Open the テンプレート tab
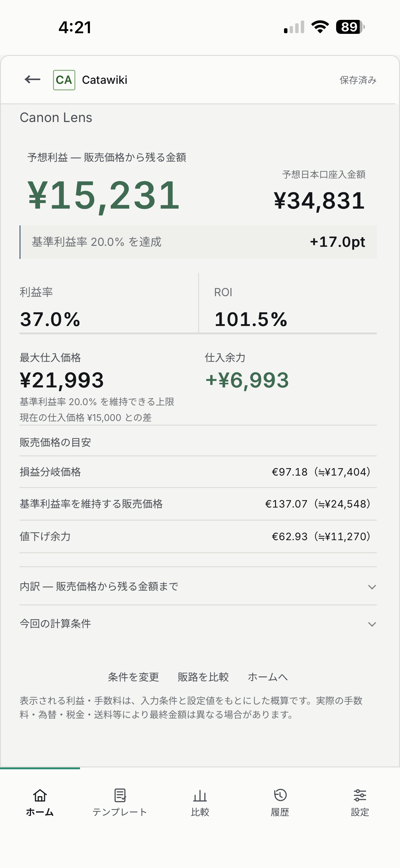 [120, 802]
